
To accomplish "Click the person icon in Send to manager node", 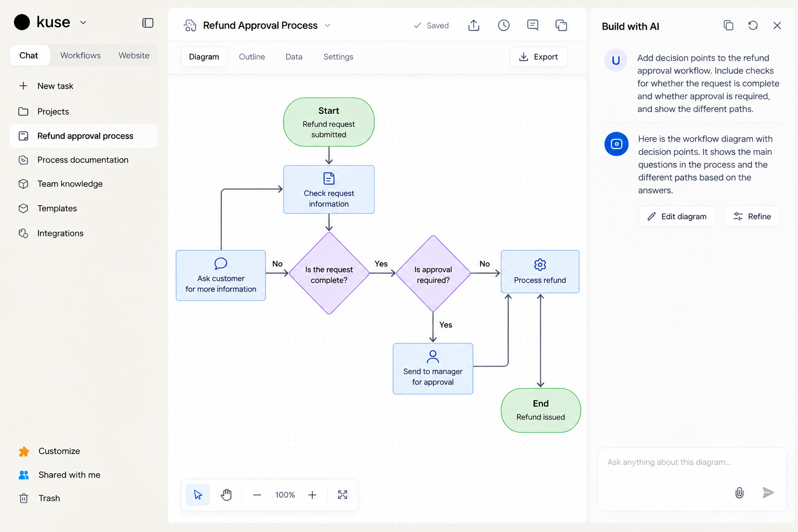I will click(x=433, y=356).
